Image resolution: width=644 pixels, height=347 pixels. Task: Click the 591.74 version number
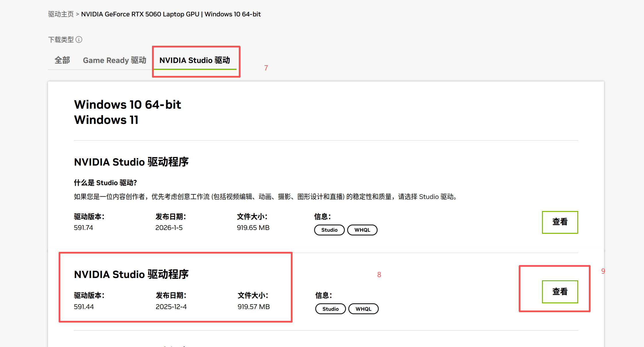coord(83,228)
